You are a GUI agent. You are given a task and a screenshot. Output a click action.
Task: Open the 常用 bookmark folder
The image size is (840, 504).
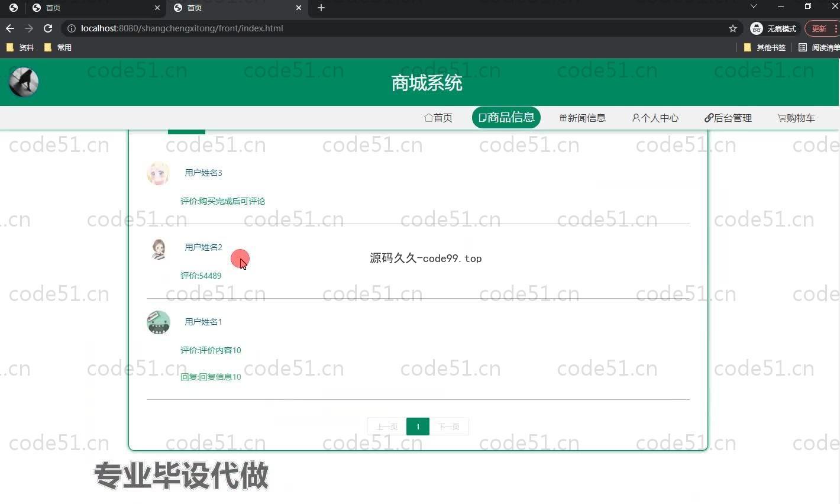pyautogui.click(x=58, y=47)
